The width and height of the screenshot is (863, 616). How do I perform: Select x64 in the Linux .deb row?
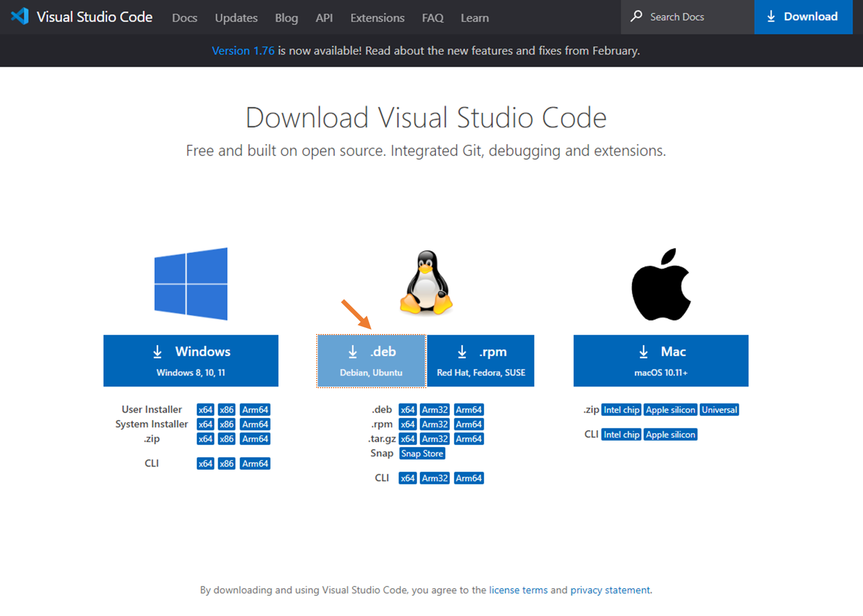(408, 410)
